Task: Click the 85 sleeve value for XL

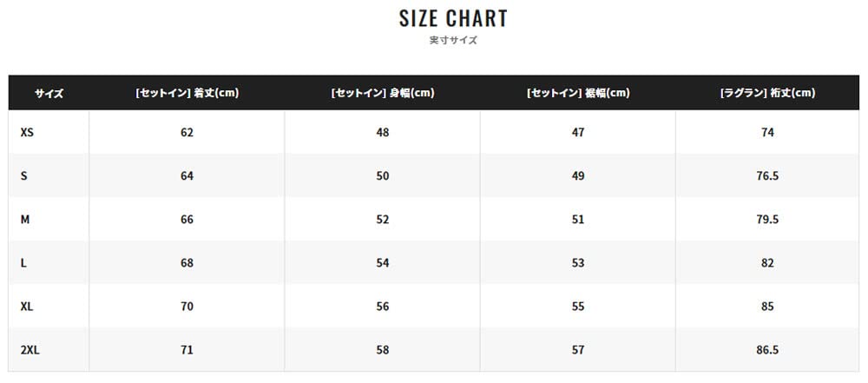Action: 767,306
